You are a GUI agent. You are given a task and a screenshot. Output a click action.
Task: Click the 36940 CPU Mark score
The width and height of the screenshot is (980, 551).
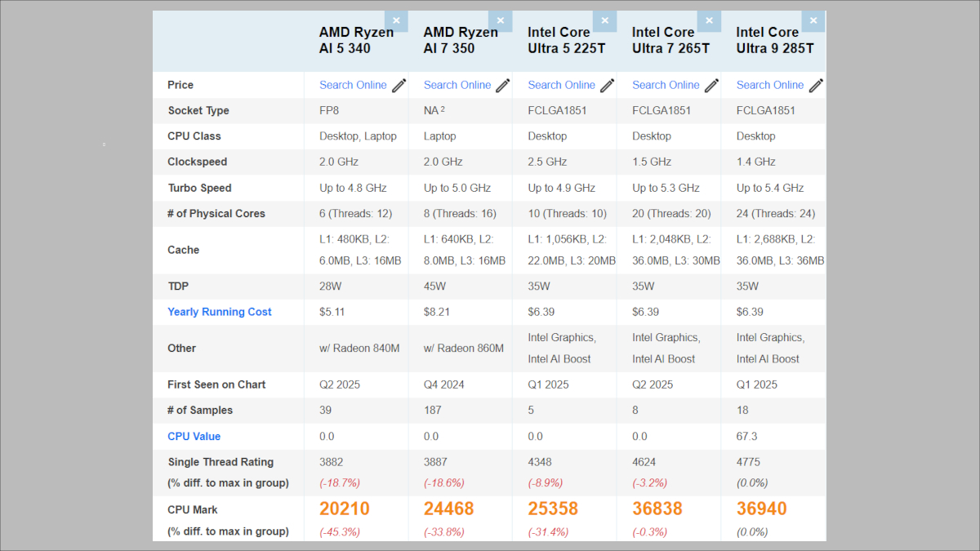tap(761, 509)
